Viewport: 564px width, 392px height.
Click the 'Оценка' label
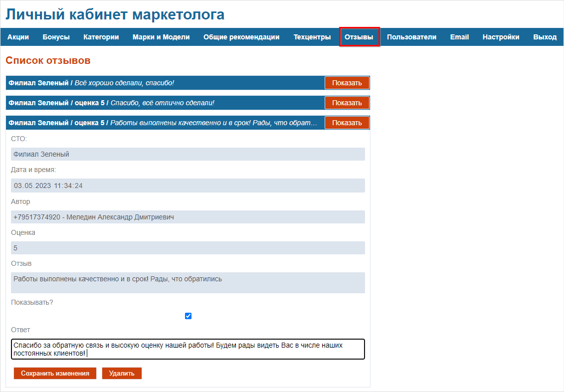23,233
